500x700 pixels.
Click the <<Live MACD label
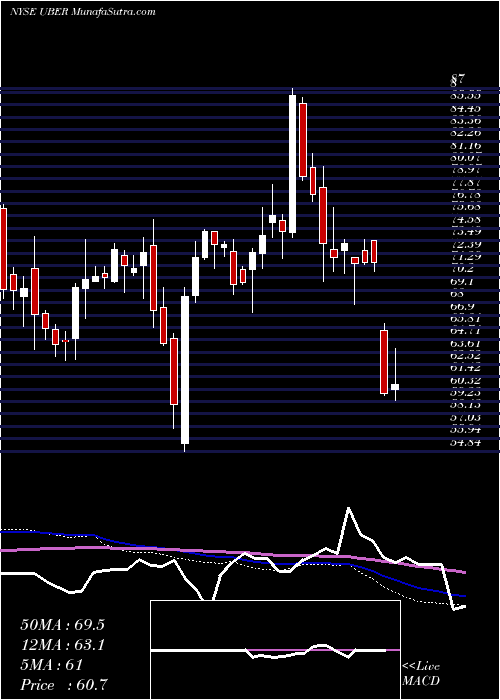tap(421, 674)
